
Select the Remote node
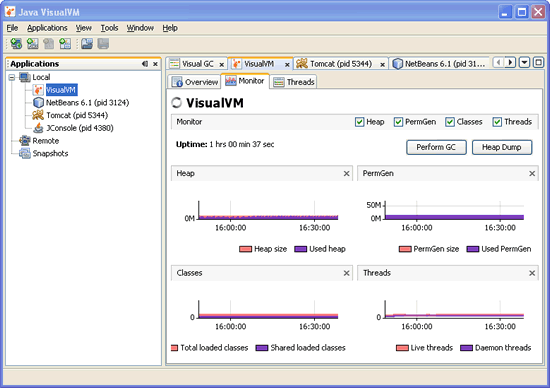[x=46, y=141]
